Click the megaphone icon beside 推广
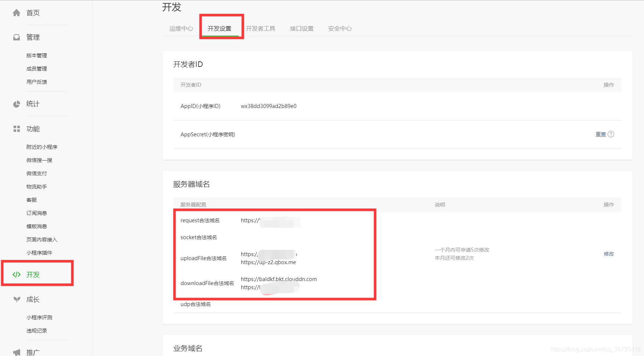 [17, 352]
